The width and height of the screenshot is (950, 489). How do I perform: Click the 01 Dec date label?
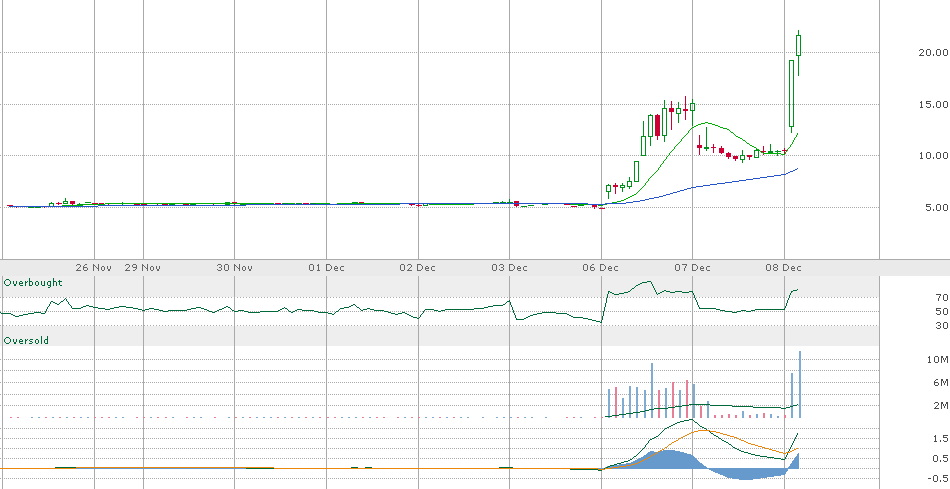(326, 267)
